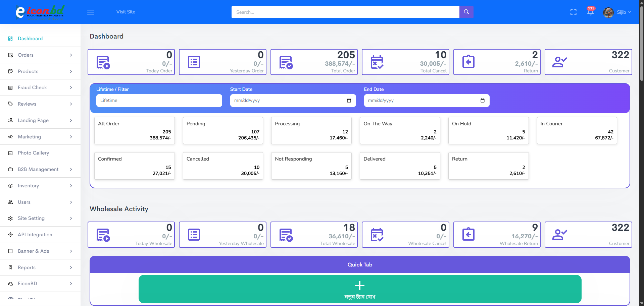
Task: Expand the Site Setting menu chevron
Action: coord(71,218)
